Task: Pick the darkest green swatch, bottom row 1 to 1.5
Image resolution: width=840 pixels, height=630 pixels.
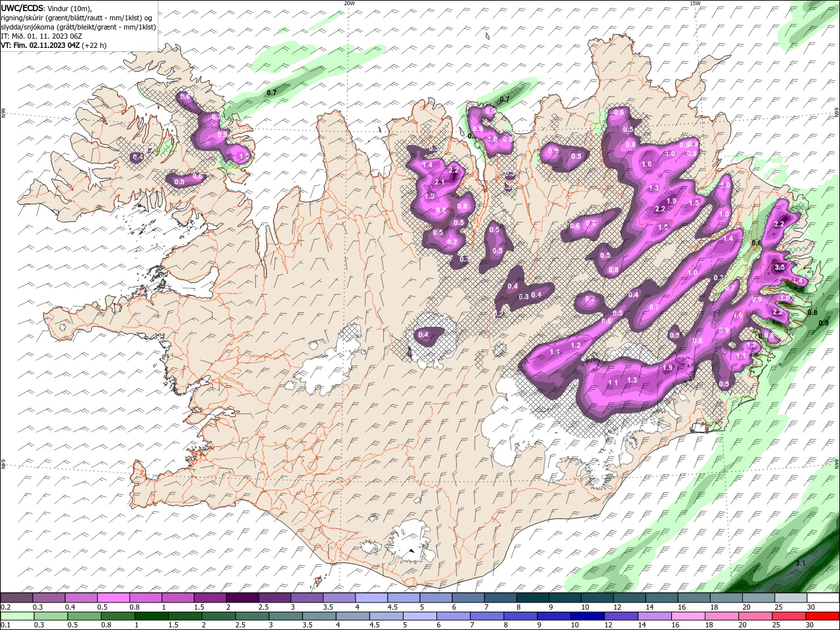Action: [150, 616]
